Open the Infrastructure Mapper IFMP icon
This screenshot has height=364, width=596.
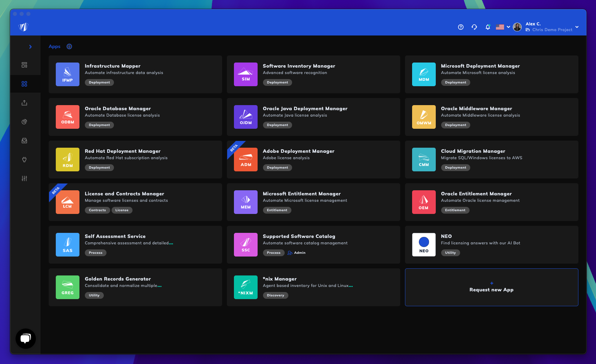pyautogui.click(x=68, y=74)
